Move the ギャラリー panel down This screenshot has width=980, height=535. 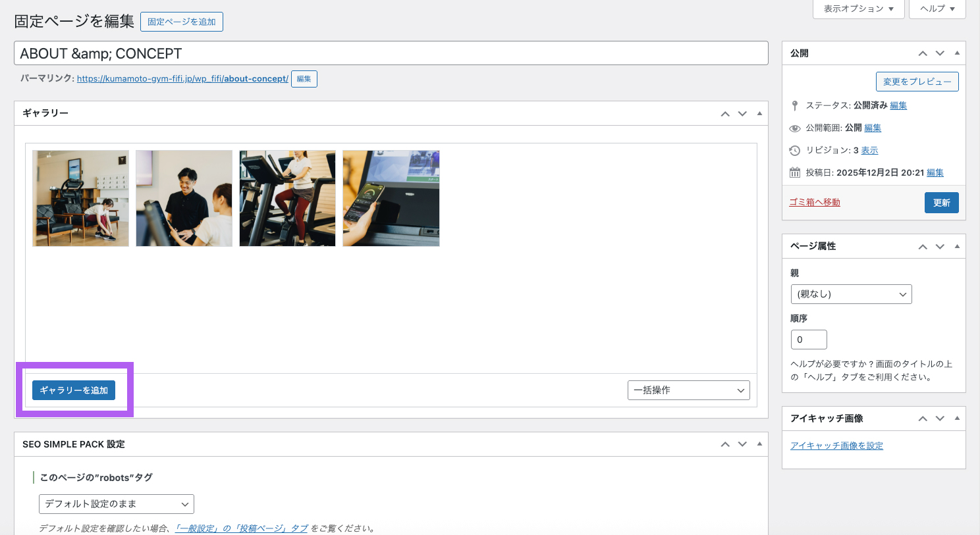coord(742,114)
